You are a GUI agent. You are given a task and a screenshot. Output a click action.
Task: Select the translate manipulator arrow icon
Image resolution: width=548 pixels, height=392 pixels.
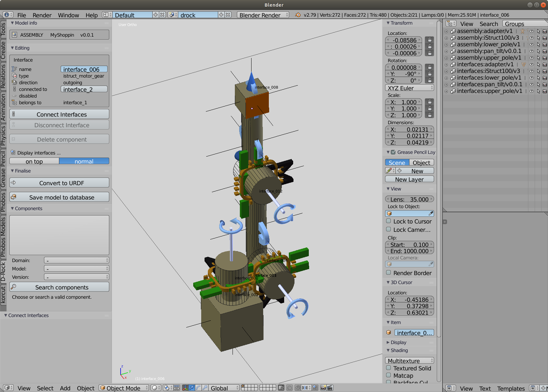(192, 388)
